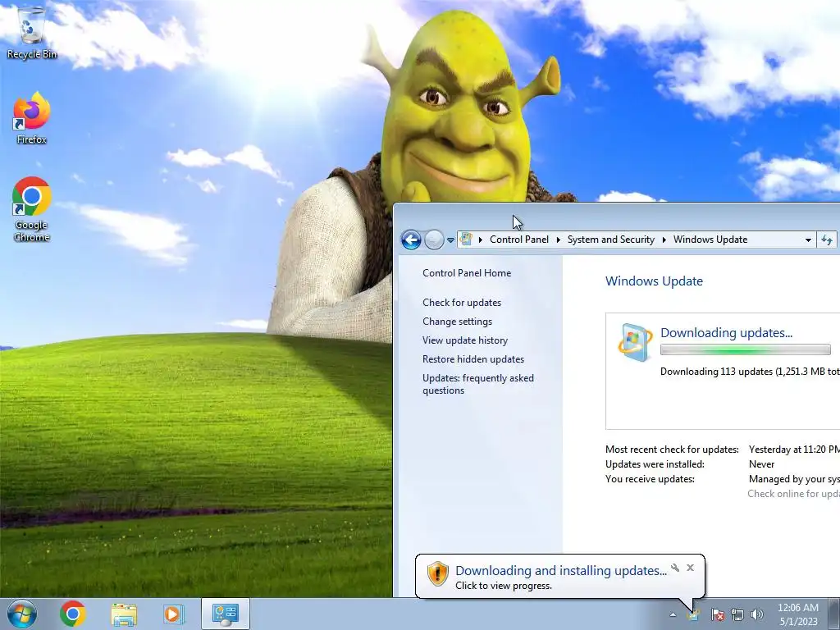Expand arrow before Control Panel breadcrumb
This screenshot has height=630, width=840.
[481, 240]
